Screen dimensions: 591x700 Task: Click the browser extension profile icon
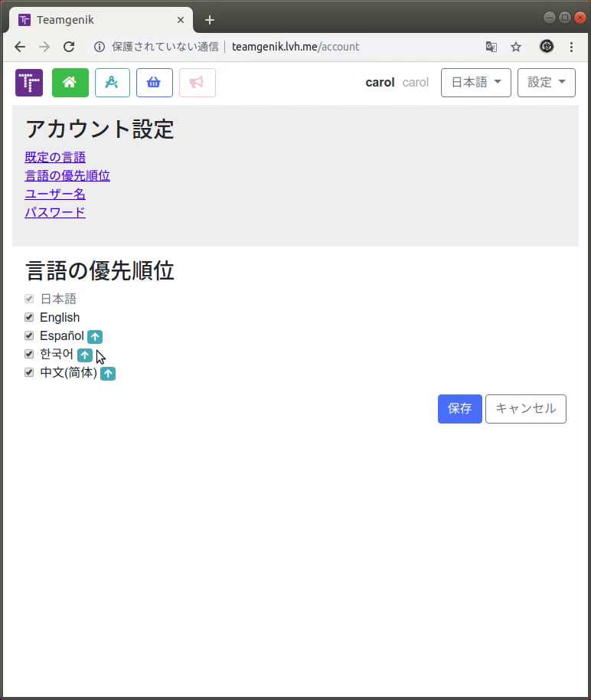pyautogui.click(x=547, y=47)
